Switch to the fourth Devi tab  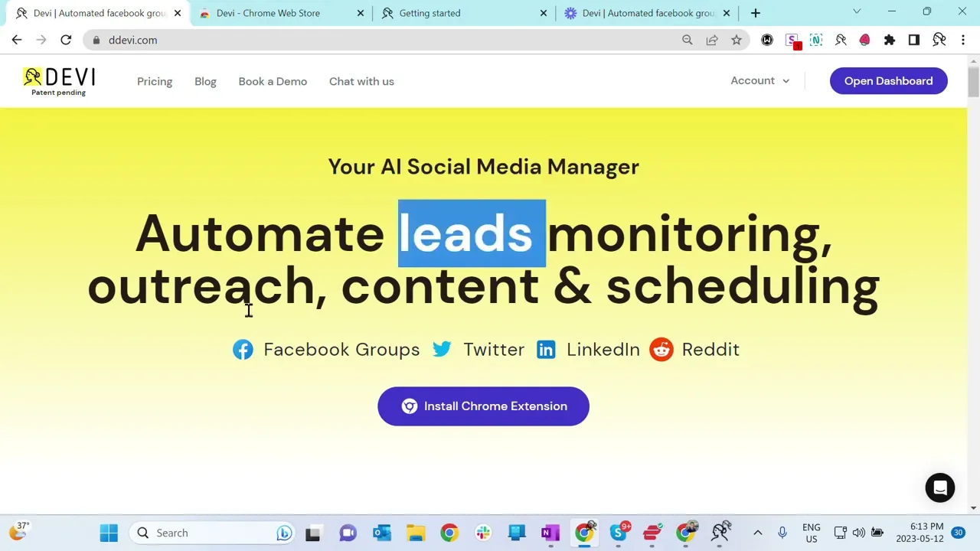click(x=647, y=13)
